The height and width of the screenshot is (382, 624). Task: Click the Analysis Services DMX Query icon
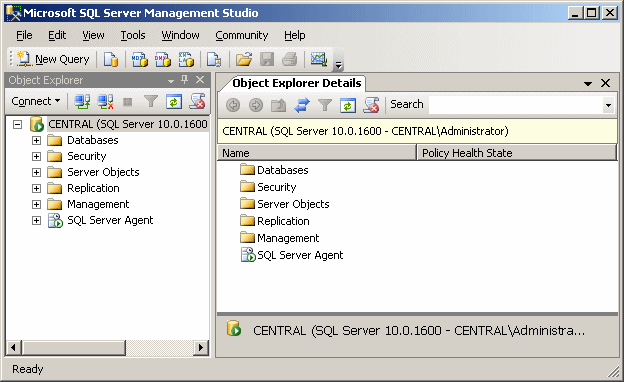click(163, 59)
